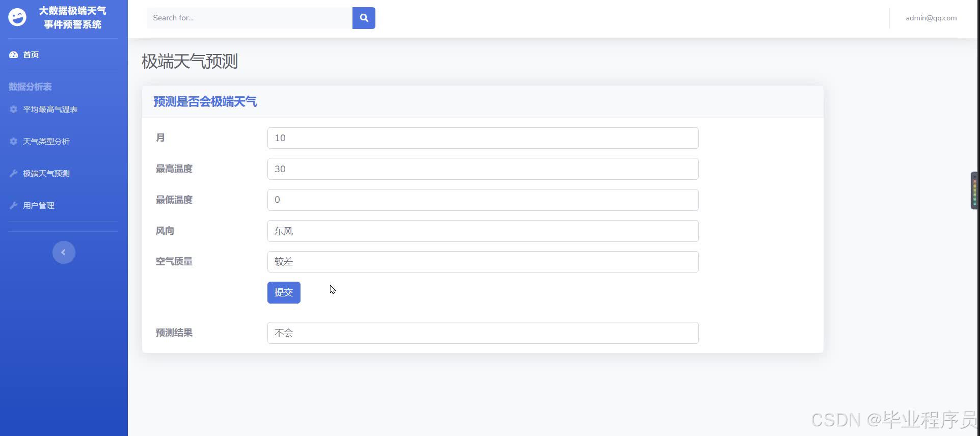Click the 空气质量 field showing 较差

[483, 262]
